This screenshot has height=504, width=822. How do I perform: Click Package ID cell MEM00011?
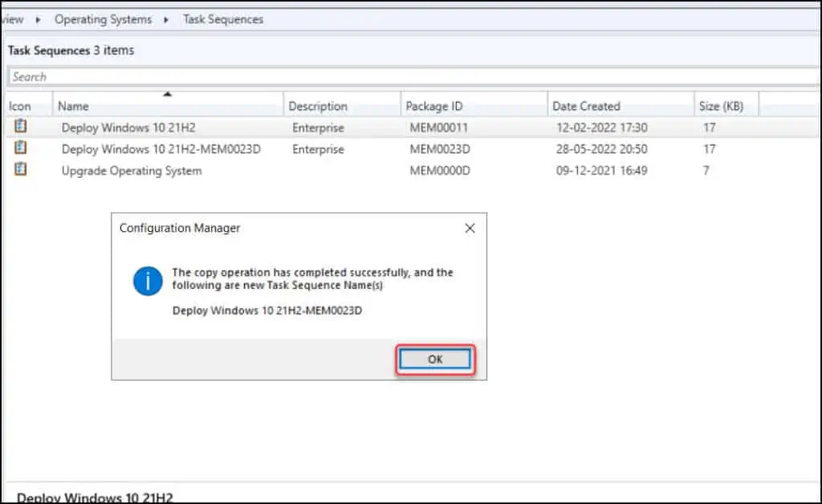pos(439,128)
